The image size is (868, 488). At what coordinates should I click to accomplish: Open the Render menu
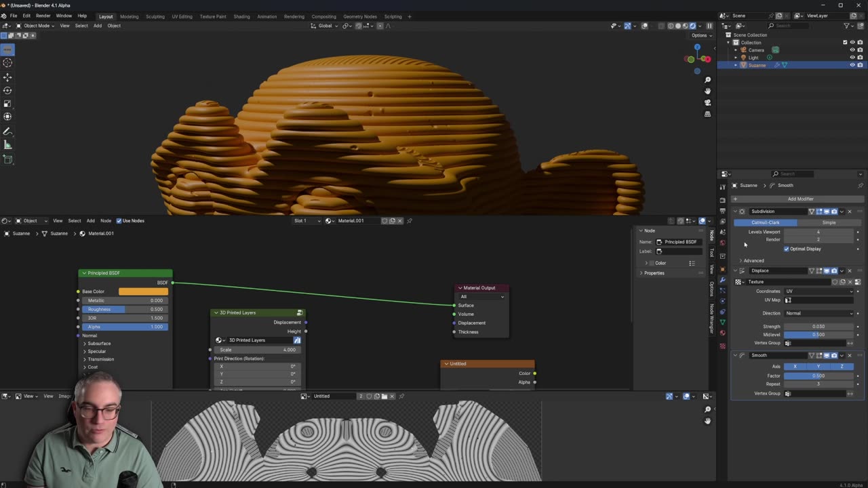(x=43, y=16)
